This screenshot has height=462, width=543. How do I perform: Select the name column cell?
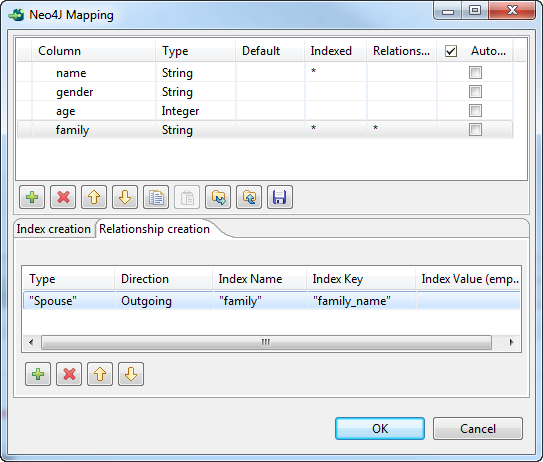pos(94,73)
